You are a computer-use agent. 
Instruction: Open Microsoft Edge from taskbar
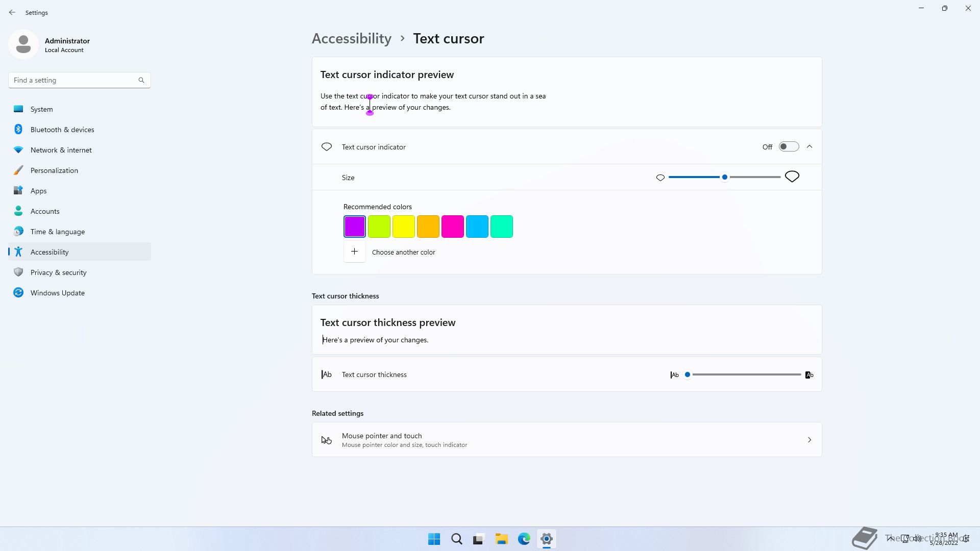[524, 539]
